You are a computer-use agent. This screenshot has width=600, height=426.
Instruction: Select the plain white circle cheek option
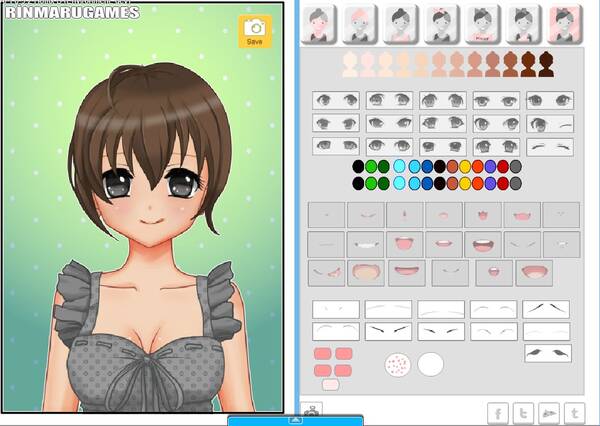[x=430, y=365]
